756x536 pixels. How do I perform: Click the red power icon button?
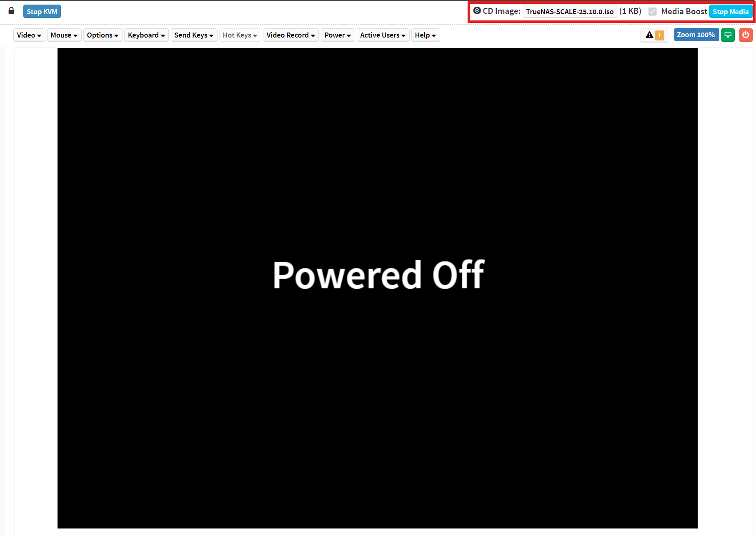[745, 35]
